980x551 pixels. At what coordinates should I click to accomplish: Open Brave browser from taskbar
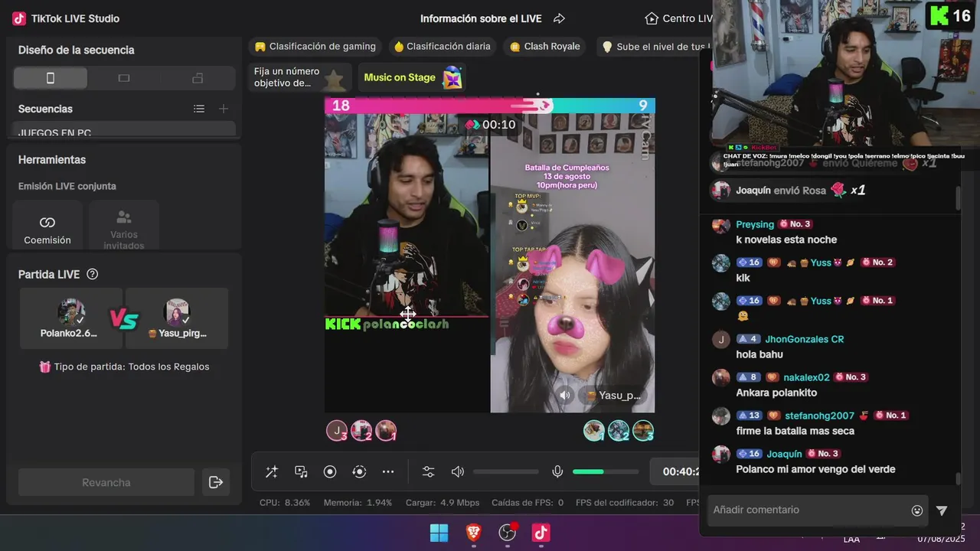(x=474, y=532)
